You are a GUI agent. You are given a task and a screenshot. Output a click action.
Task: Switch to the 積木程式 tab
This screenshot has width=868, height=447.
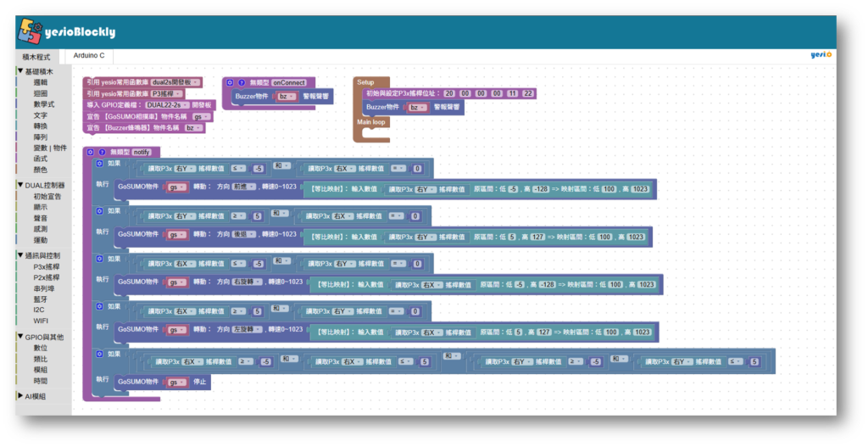point(36,57)
